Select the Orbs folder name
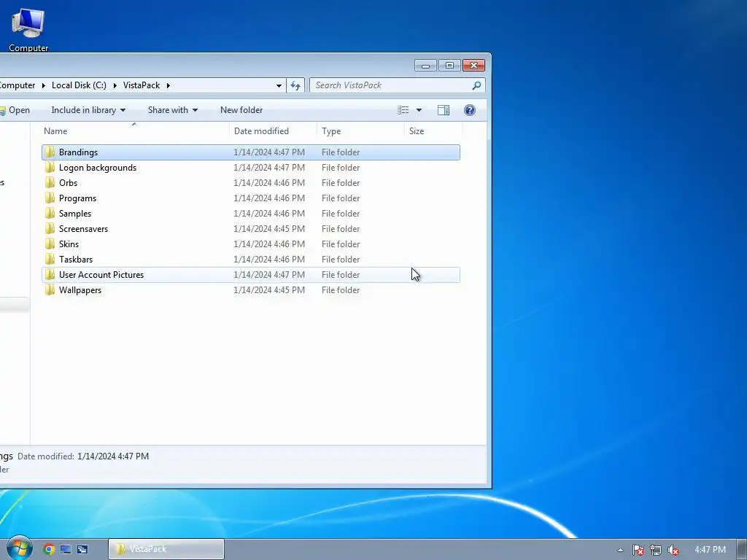 pos(68,183)
